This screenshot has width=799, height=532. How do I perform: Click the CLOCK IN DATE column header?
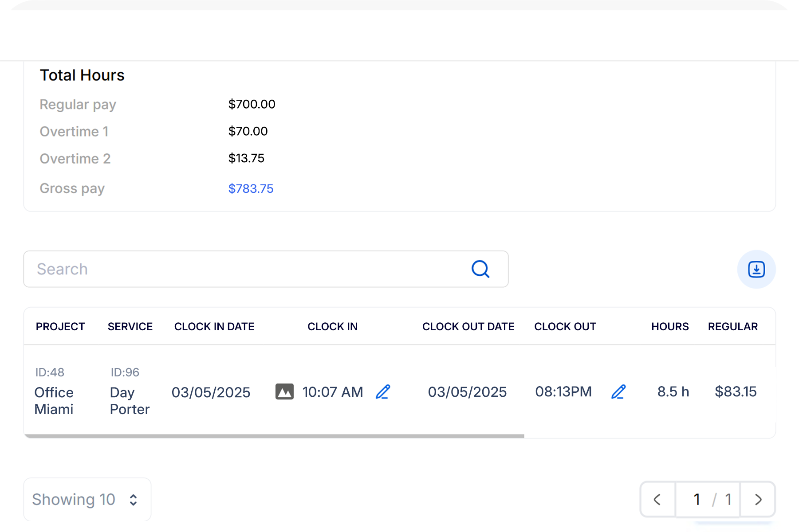214,327
